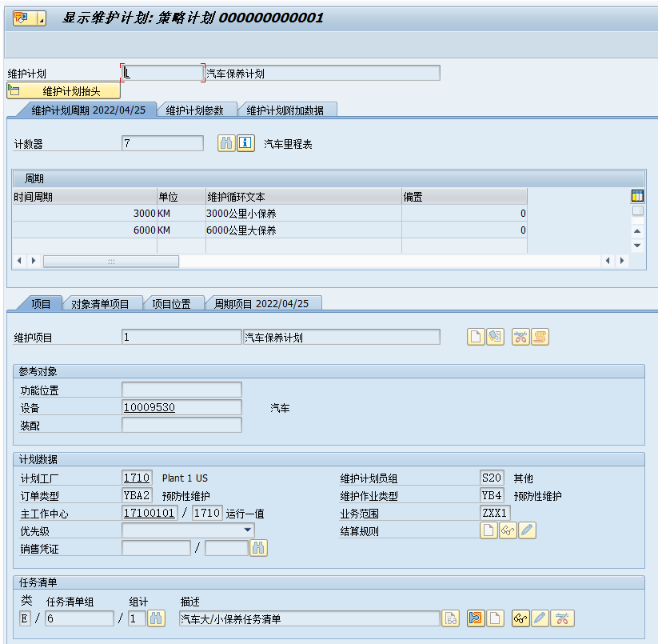Screen dimensions: 658x644
Task: Open the planning plant link 1710
Action: (137, 478)
